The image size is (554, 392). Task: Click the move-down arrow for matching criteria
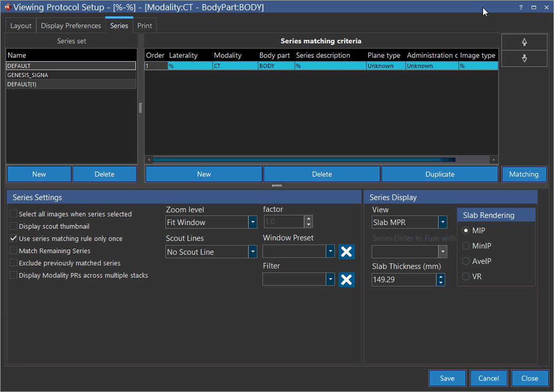pos(524,58)
